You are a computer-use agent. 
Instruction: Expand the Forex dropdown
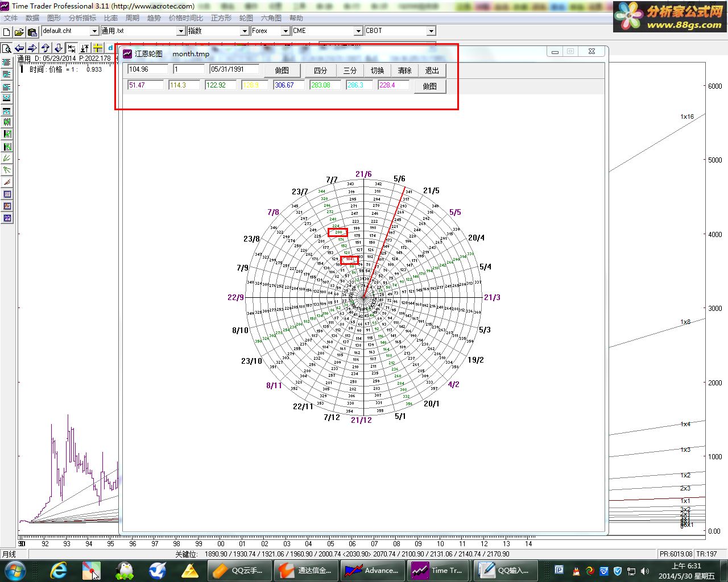pos(286,31)
